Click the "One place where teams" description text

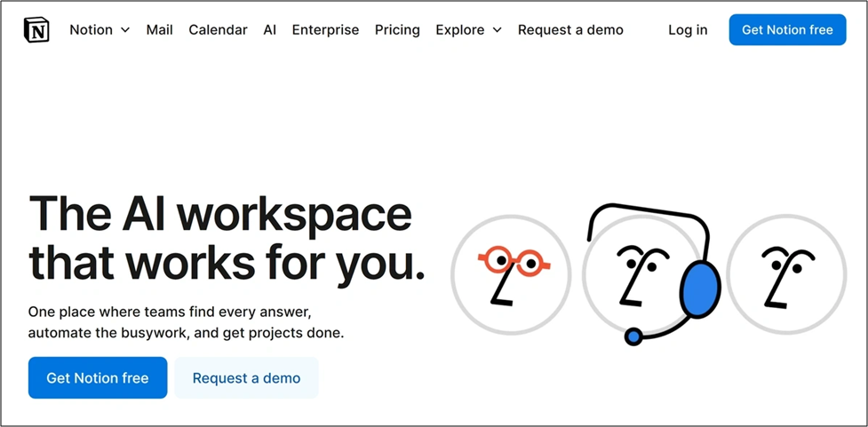[169, 312]
